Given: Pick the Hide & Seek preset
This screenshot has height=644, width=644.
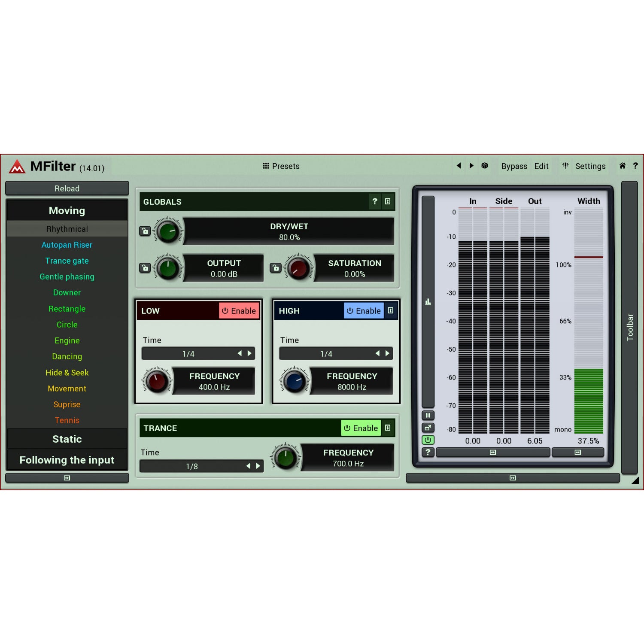Looking at the screenshot, I should click(x=67, y=373).
